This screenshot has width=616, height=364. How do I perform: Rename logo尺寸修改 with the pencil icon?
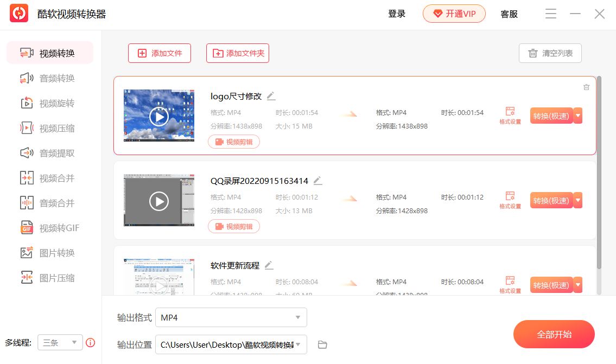pyautogui.click(x=271, y=96)
